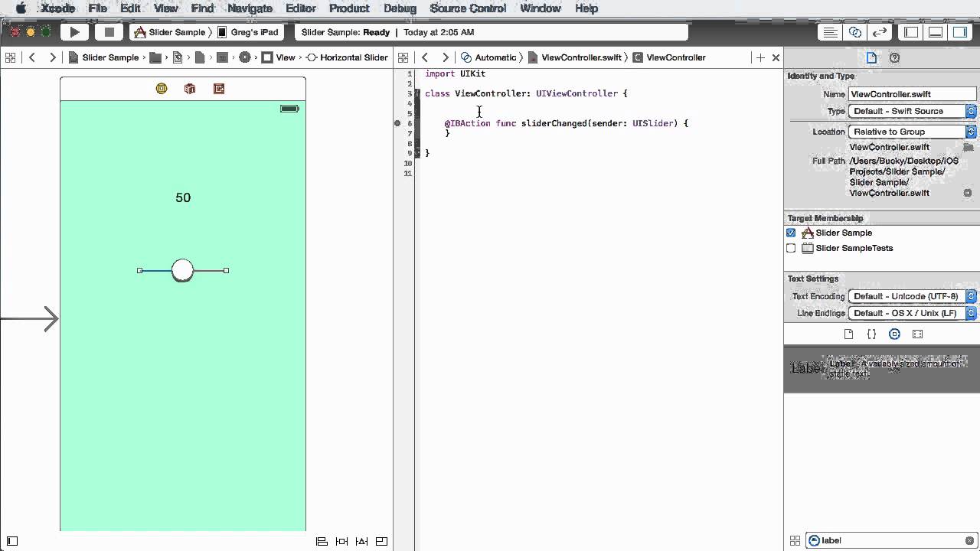This screenshot has height=551, width=980.
Task: Switch to Version editor icon
Action: coord(880,32)
